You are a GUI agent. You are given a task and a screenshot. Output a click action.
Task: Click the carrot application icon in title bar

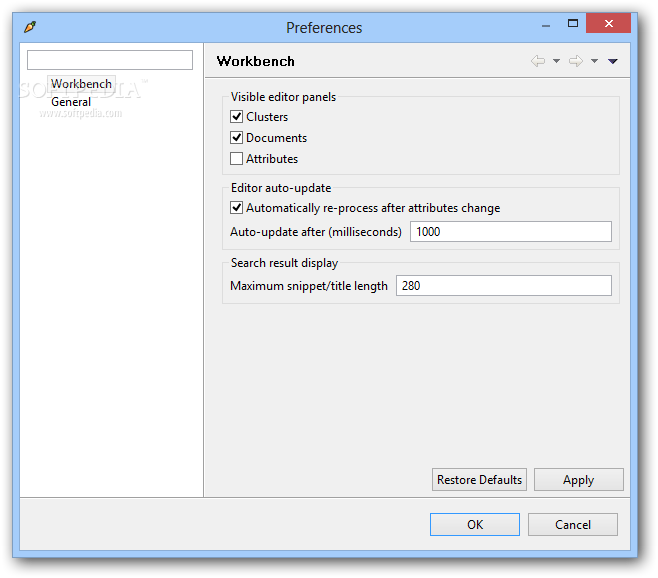30,27
